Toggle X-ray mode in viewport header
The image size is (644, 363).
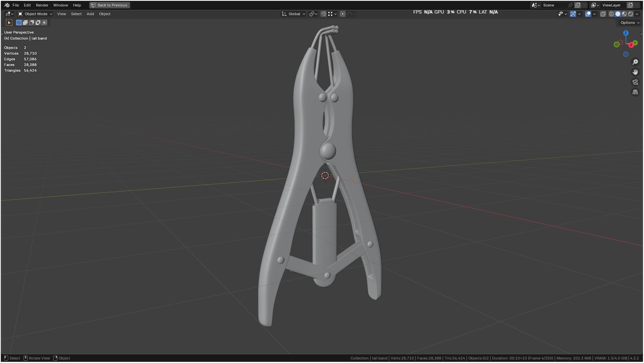603,14
